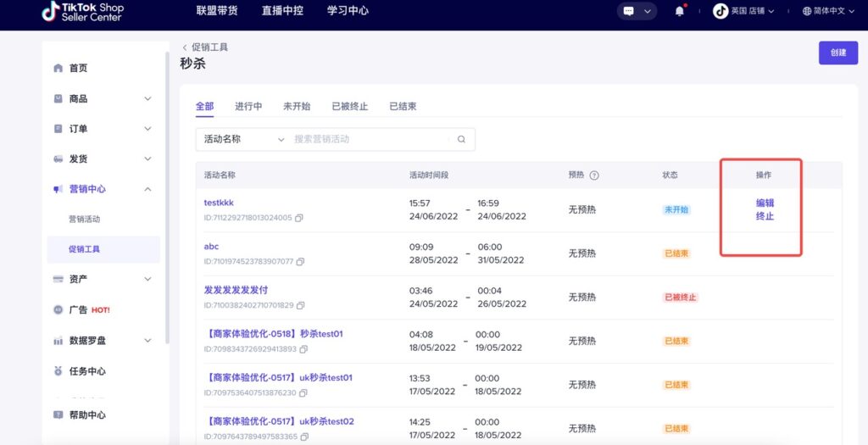Switch to the 已结束 tab
This screenshot has width=868, height=445.
(x=403, y=106)
